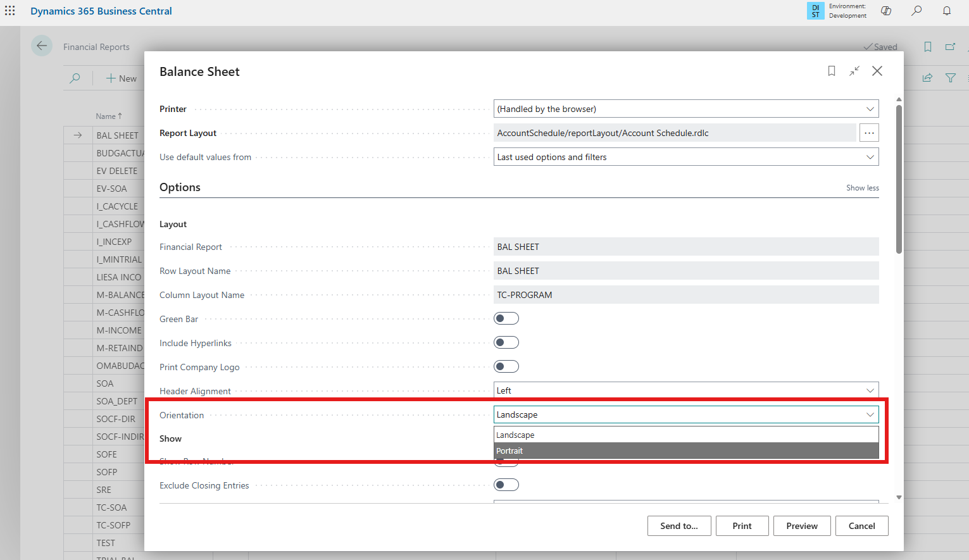Click the Print button
Screen dimensions: 969x560
click(x=742, y=526)
